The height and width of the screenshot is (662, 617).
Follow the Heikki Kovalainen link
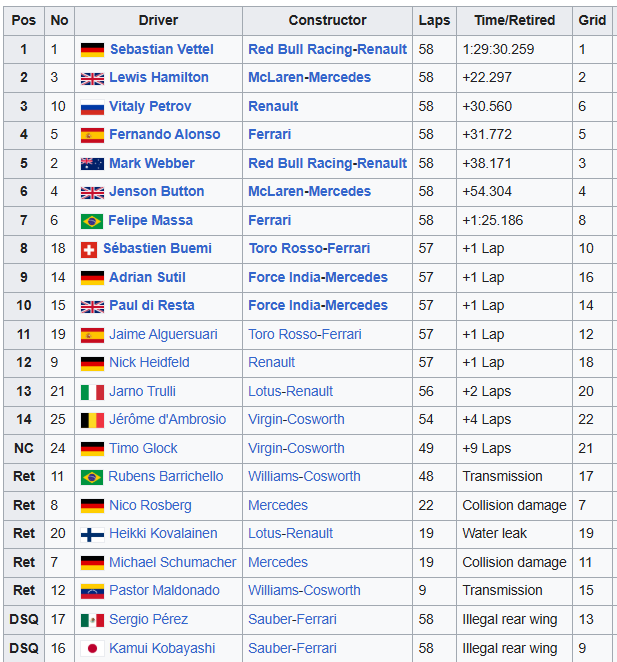(163, 533)
